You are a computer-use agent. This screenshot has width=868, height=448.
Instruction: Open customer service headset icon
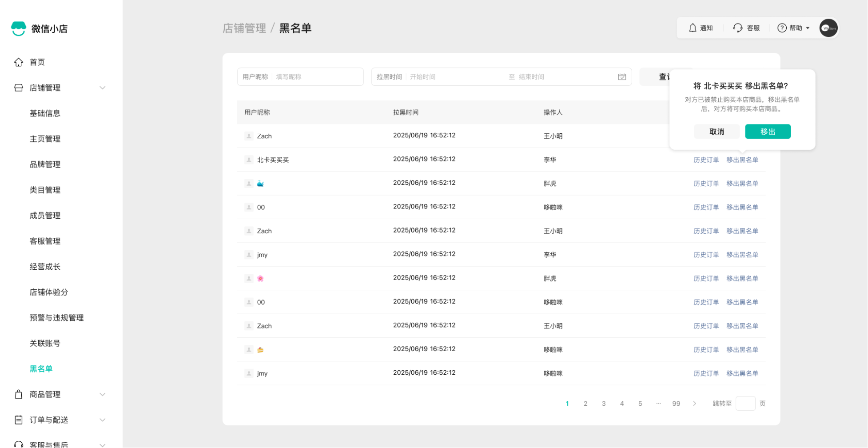point(737,28)
